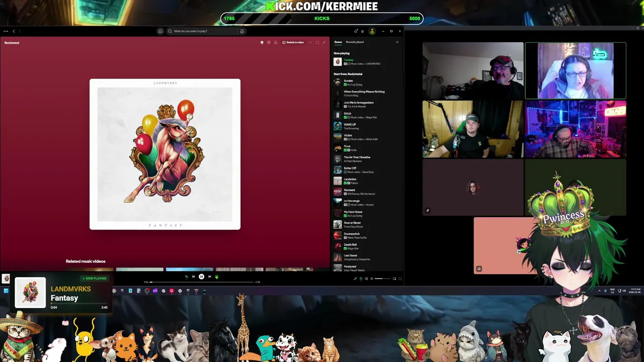Pause the playing song
Viewport: 644px width, 362px height.
pyautogui.click(x=201, y=277)
